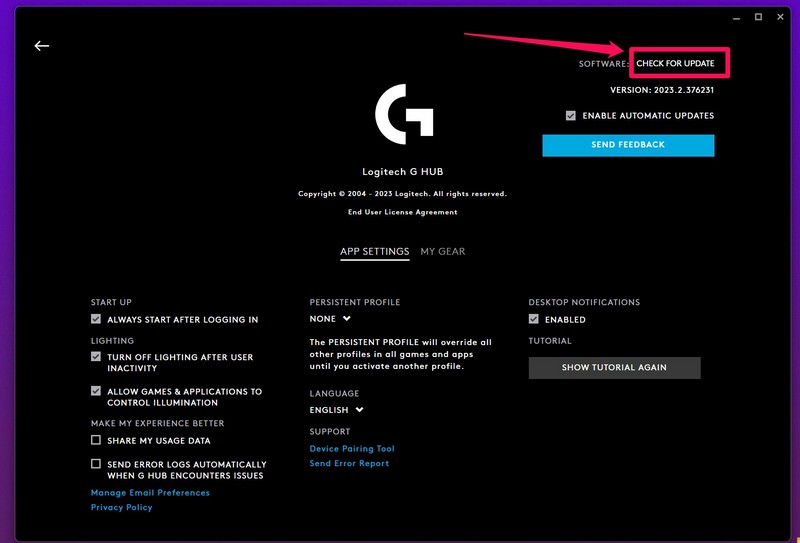Close the G HUB window
The height and width of the screenshot is (543, 800).
point(780,17)
